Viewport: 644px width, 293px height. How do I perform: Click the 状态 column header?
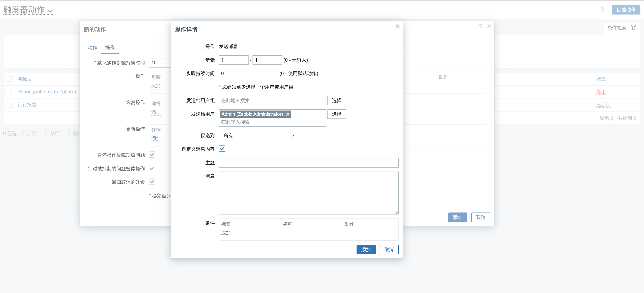pos(601,79)
